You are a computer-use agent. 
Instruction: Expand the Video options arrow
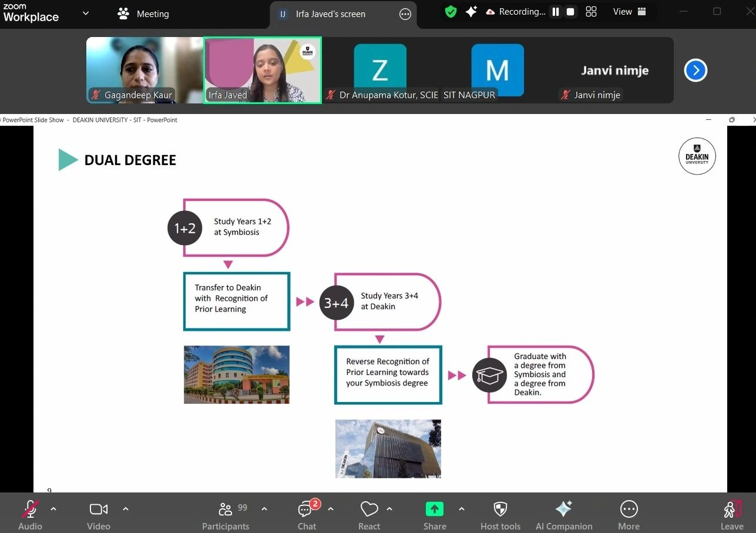click(x=125, y=509)
